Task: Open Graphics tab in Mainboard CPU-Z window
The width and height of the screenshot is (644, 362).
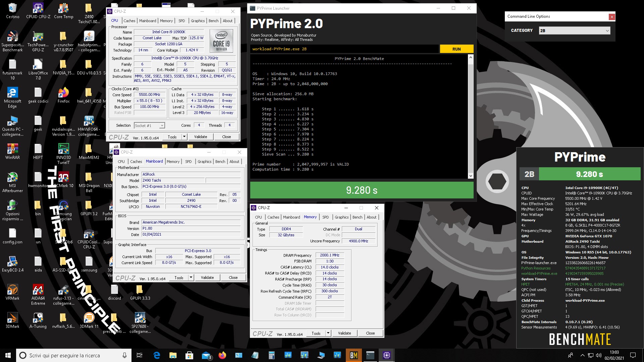Action: click(x=204, y=162)
